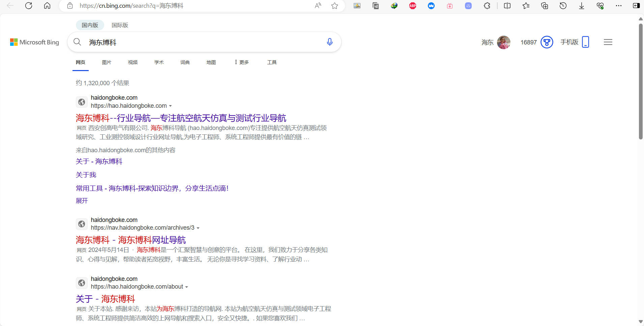Toggle split screen view icon
The width and height of the screenshot is (644, 326).
[x=507, y=6]
